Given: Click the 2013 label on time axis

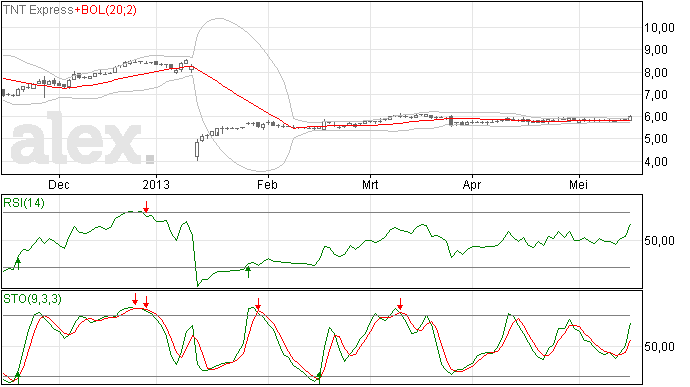Looking at the screenshot, I should (x=156, y=184).
